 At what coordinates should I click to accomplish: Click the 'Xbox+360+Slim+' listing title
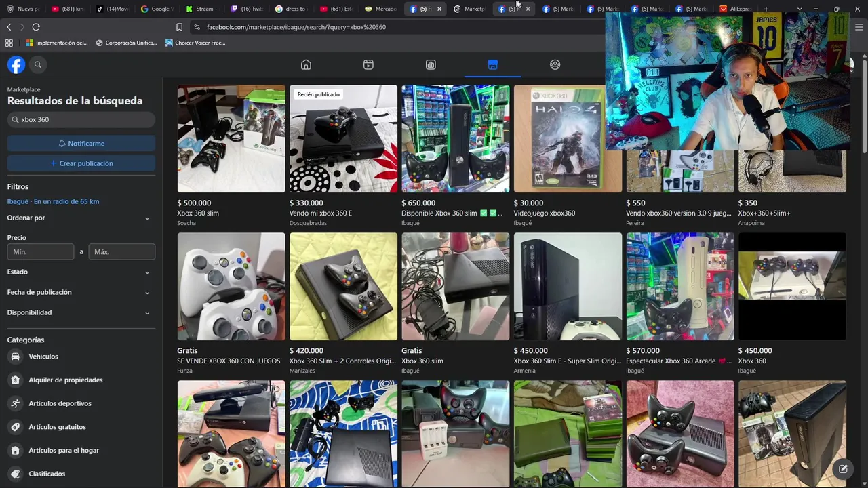764,213
